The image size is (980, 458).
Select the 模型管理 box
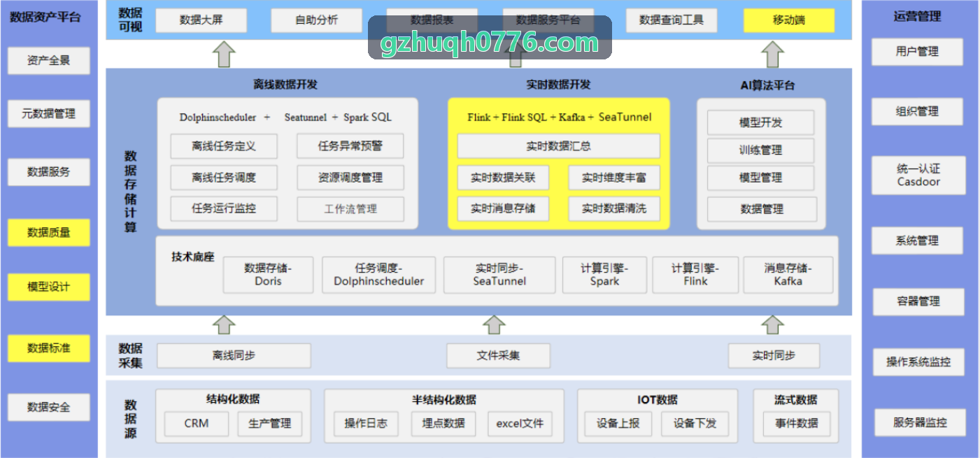tap(761, 178)
